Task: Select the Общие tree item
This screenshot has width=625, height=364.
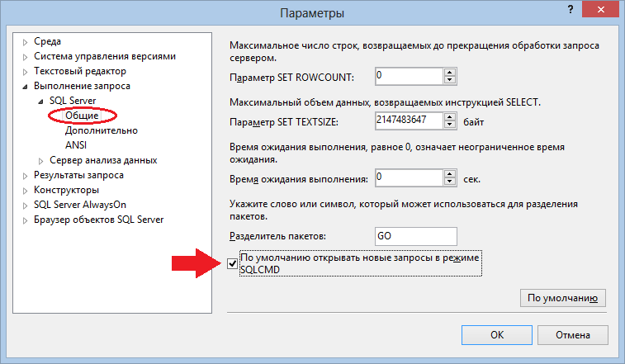Action: coord(82,116)
